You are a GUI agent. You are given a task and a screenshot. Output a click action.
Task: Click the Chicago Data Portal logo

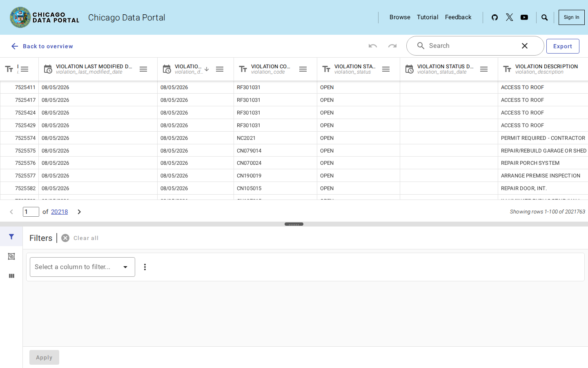coord(45,18)
